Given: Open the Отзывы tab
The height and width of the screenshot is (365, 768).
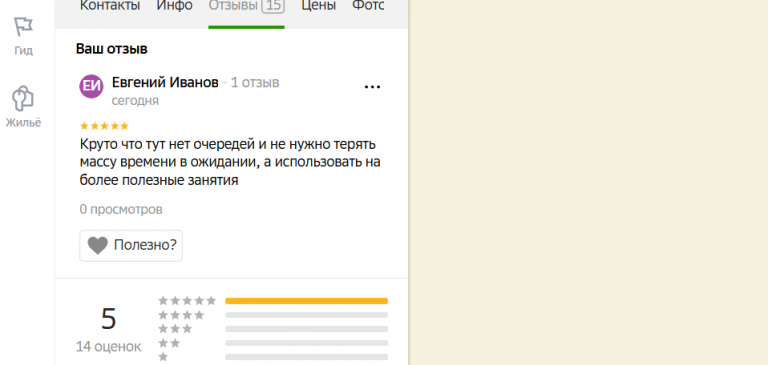Looking at the screenshot, I should point(246,7).
